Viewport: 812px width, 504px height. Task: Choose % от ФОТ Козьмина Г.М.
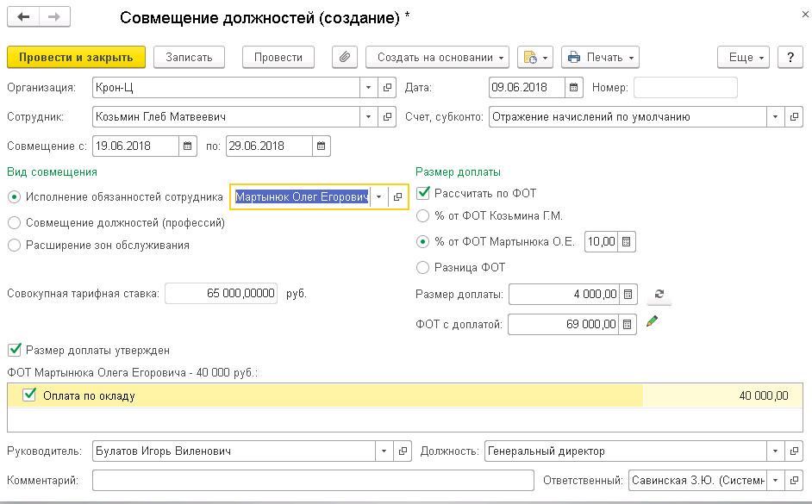423,215
